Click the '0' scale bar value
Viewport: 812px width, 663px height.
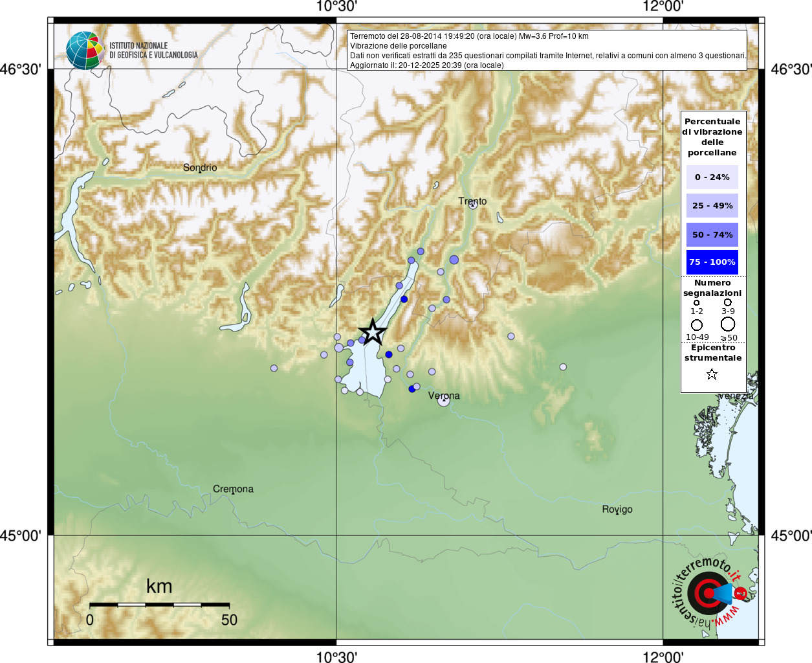pos(90,620)
